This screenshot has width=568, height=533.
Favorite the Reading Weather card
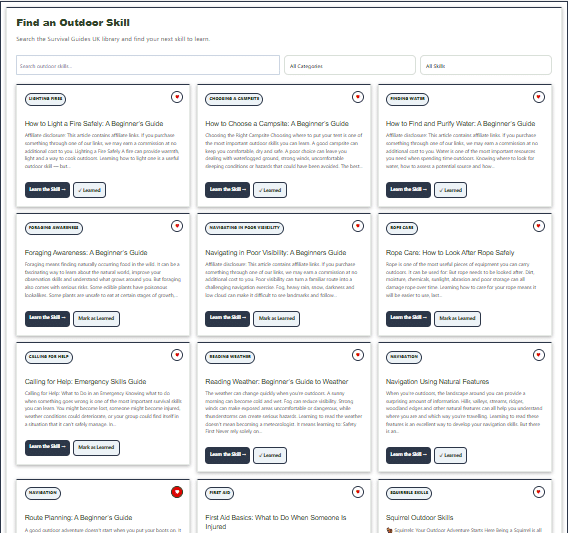tap(358, 355)
